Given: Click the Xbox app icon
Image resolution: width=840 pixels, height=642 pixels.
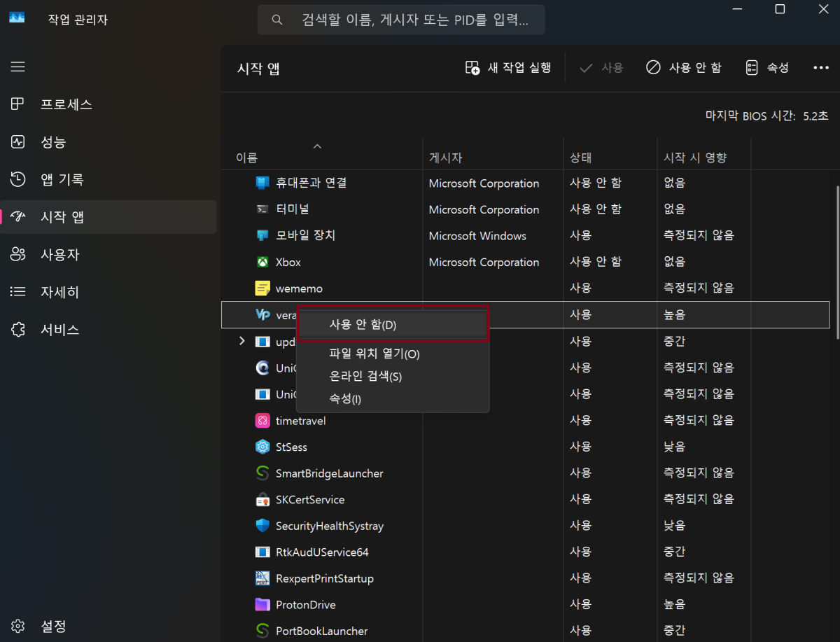Looking at the screenshot, I should click(262, 262).
